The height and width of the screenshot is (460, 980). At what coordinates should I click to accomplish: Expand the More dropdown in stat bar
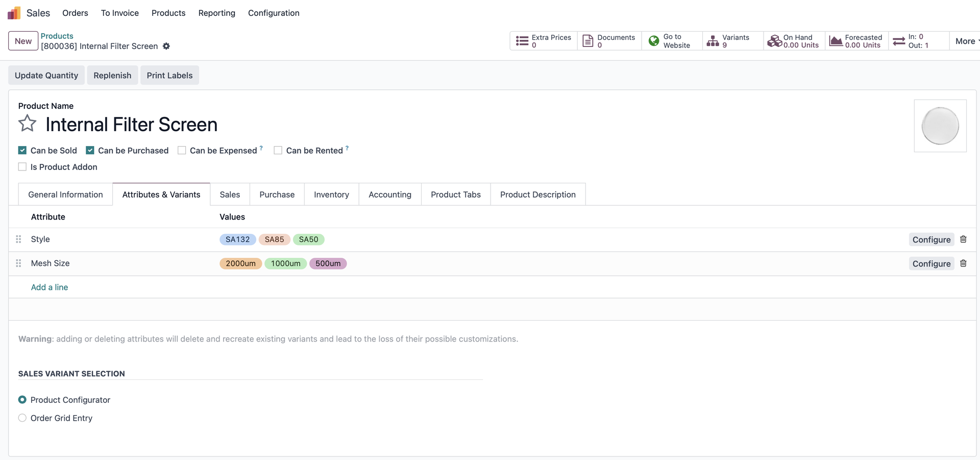(966, 41)
